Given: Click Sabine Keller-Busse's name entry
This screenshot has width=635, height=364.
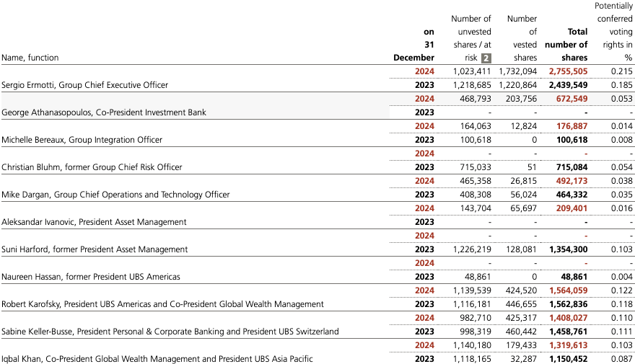Looking at the screenshot, I should (x=170, y=332).
